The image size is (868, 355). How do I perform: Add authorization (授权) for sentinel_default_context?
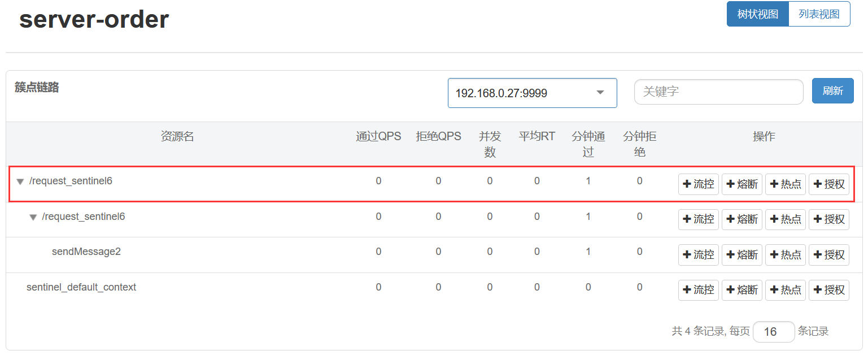828,290
